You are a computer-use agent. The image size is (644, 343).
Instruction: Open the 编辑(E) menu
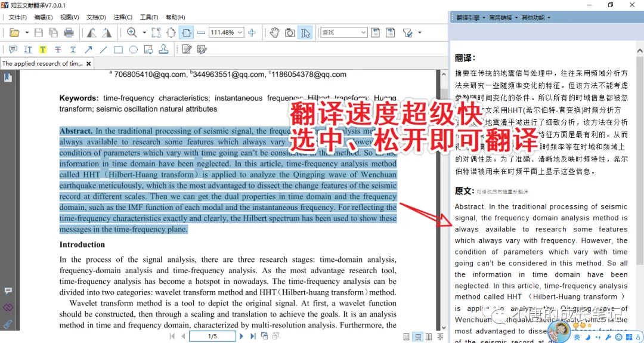(x=44, y=17)
